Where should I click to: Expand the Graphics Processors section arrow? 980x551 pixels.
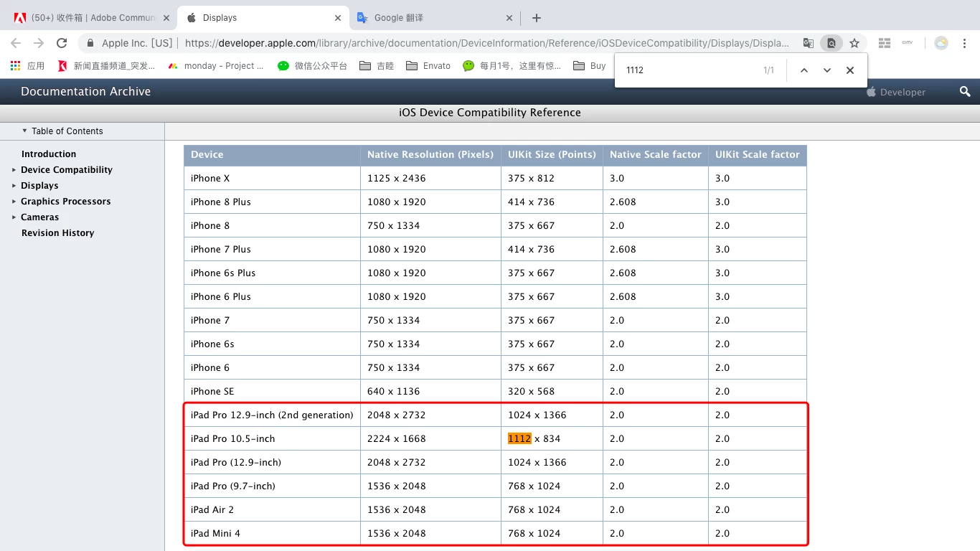[14, 202]
